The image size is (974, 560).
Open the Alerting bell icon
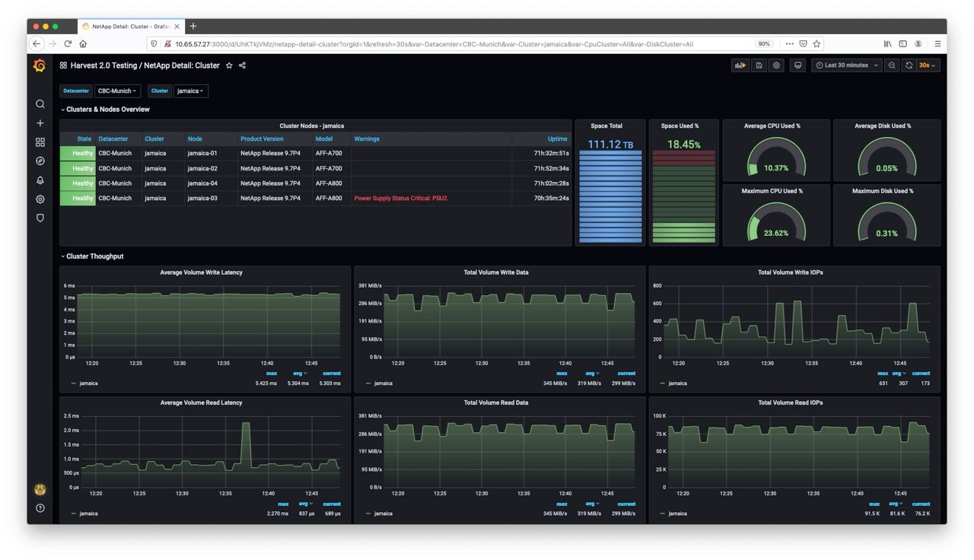[x=40, y=180]
